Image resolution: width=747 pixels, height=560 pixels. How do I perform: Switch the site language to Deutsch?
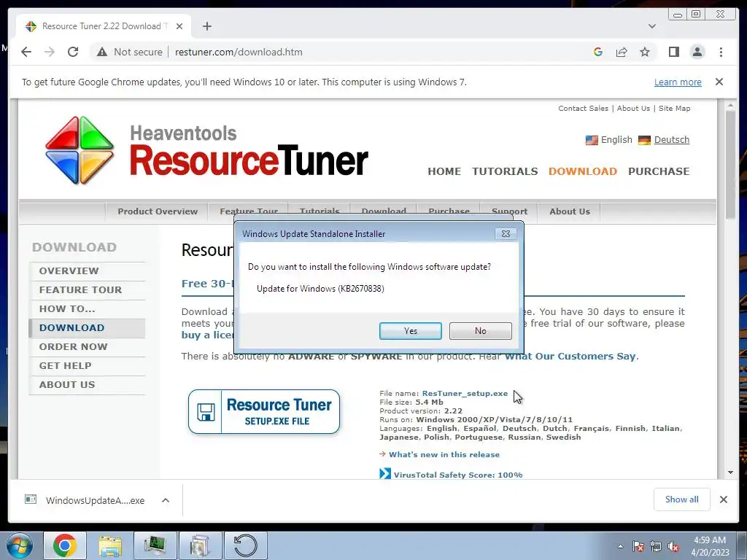coord(671,139)
